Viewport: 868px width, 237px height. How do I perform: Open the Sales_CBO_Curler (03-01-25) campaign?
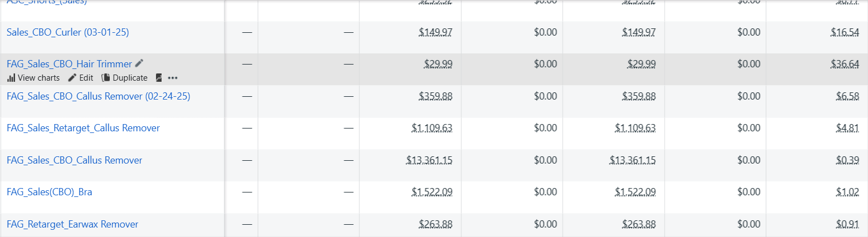pyautogui.click(x=67, y=32)
